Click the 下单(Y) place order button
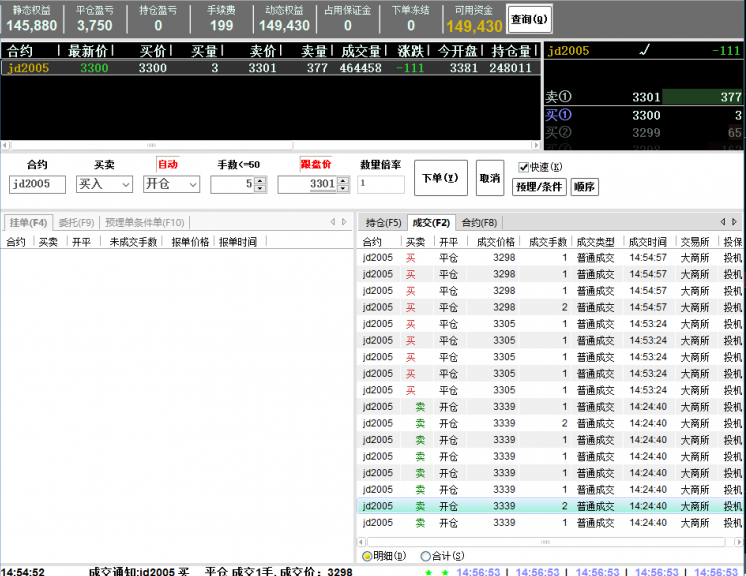746x576 pixels. click(441, 178)
